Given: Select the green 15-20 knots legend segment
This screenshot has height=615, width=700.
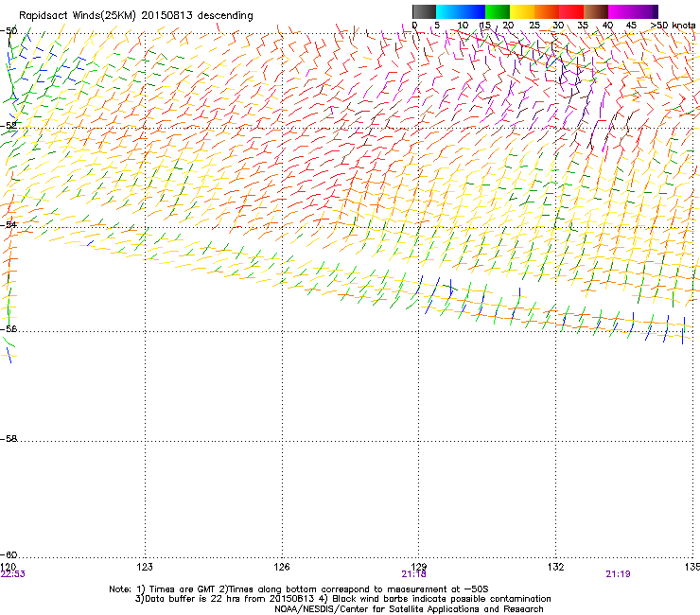Looking at the screenshot, I should pyautogui.click(x=498, y=11).
